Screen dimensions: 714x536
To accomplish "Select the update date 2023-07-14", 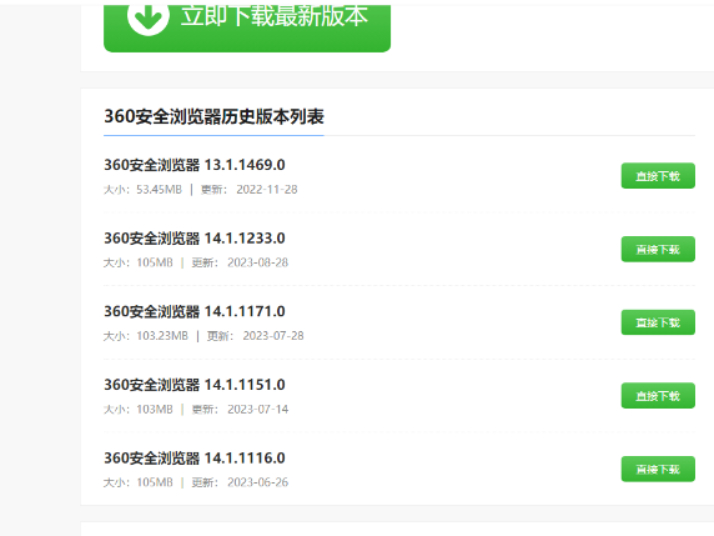I will pos(258,409).
